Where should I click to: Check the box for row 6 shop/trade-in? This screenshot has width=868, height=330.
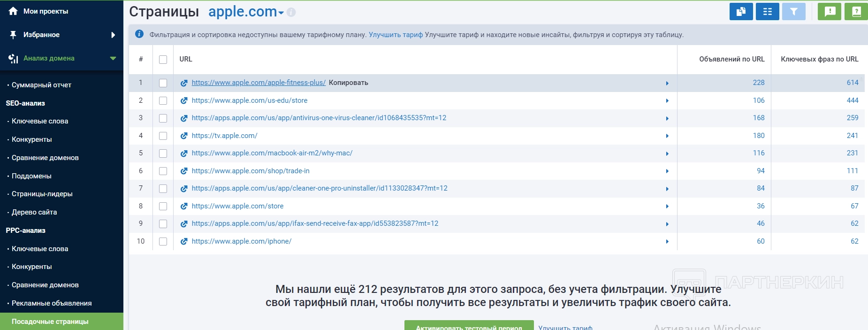pyautogui.click(x=163, y=171)
